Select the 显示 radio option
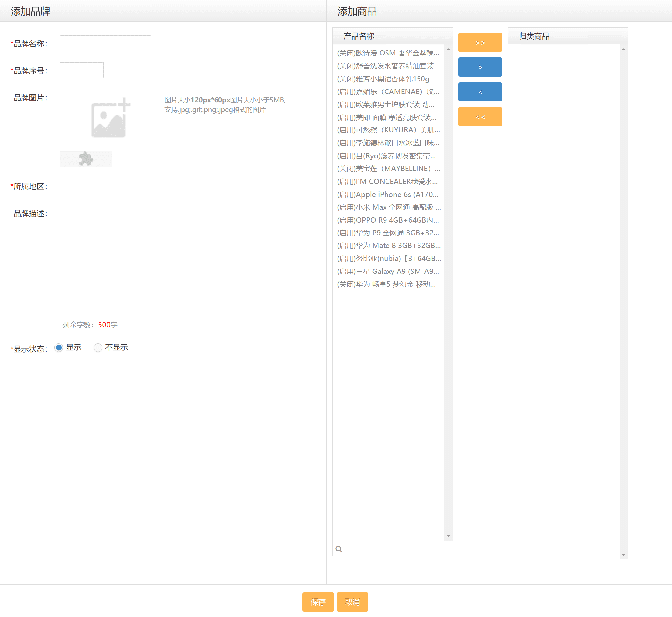 [x=59, y=347]
